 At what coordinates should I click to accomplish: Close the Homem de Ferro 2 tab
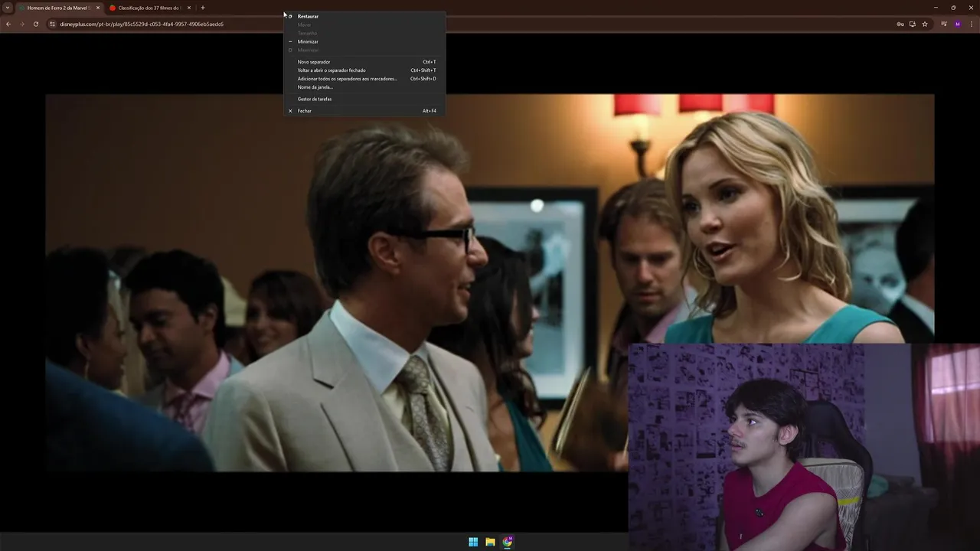pos(98,8)
